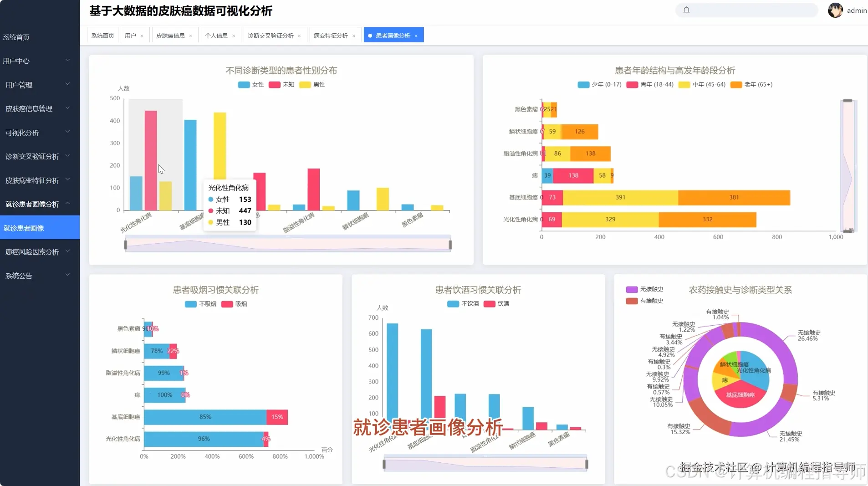The width and height of the screenshot is (868, 486).
Task: Close the 患者画像分析 tab
Action: coord(416,36)
